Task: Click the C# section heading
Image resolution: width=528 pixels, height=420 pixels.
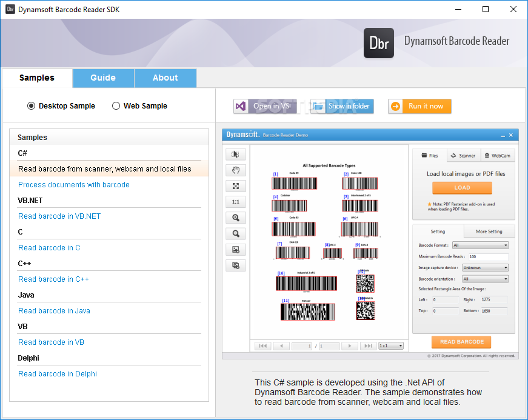Action: [22, 153]
